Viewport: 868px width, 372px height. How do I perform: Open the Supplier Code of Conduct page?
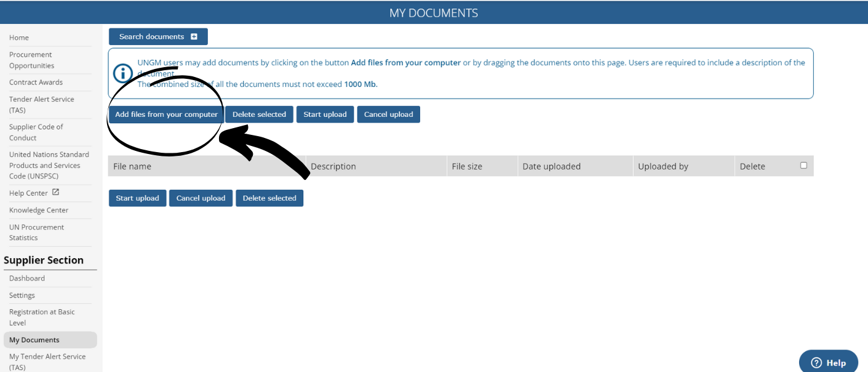36,132
